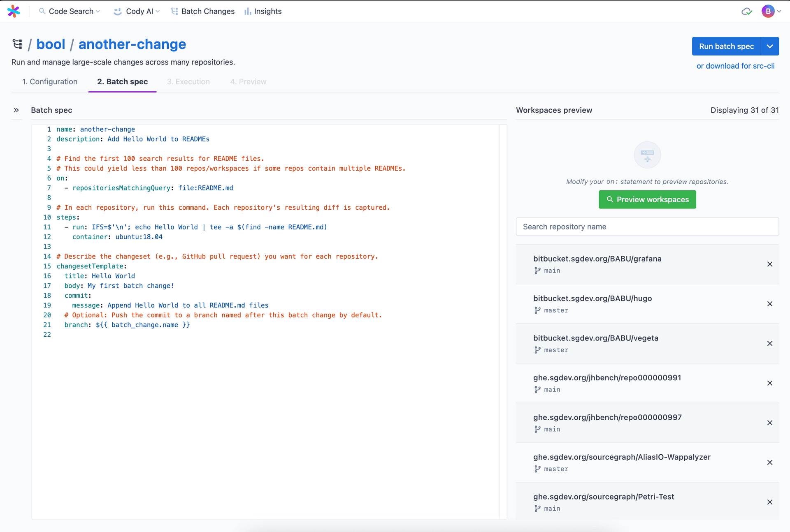Remove bitbucket.sgdev.org/BABU/hugo workspace
Screen dimensions: 790x532
(x=769, y=304)
